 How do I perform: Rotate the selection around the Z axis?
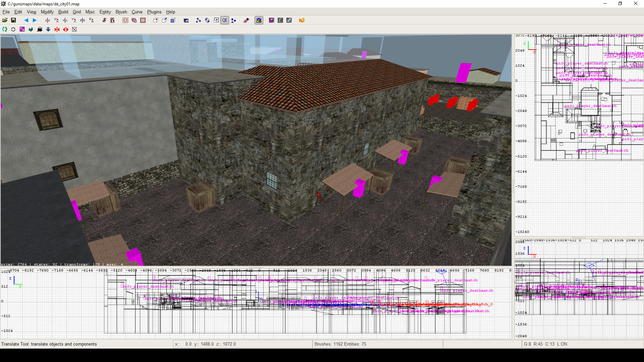91,20
